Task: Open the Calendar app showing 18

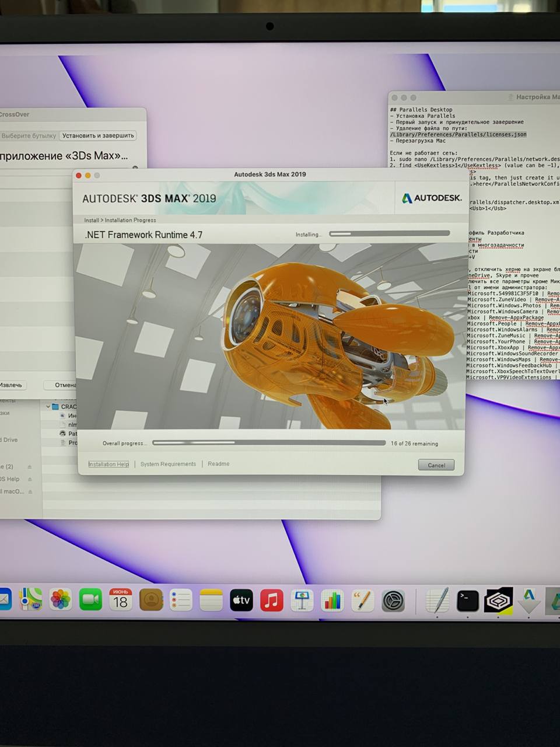Action: tap(121, 599)
